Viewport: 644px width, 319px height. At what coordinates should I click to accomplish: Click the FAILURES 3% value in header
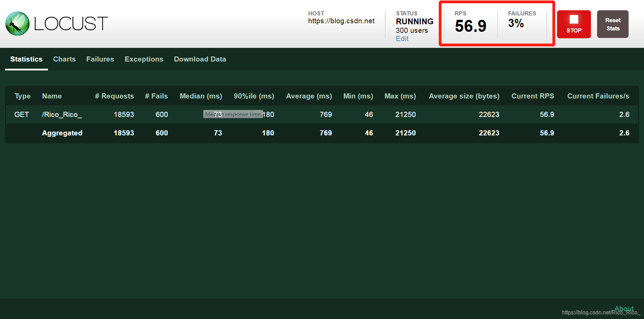(516, 23)
